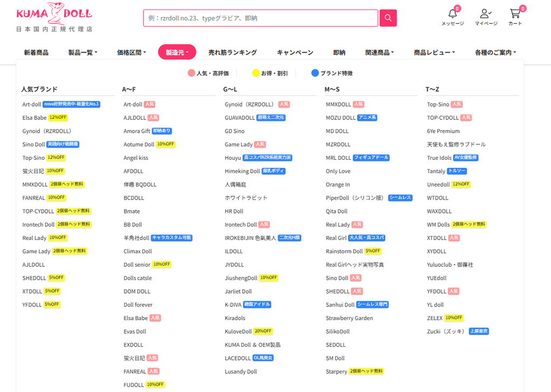Open Zucki(ズッキ) brand link
The height and width of the screenshot is (392, 551).
tap(447, 331)
